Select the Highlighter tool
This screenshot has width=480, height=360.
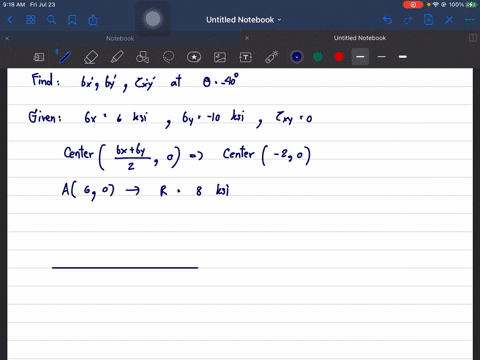[x=117, y=57]
